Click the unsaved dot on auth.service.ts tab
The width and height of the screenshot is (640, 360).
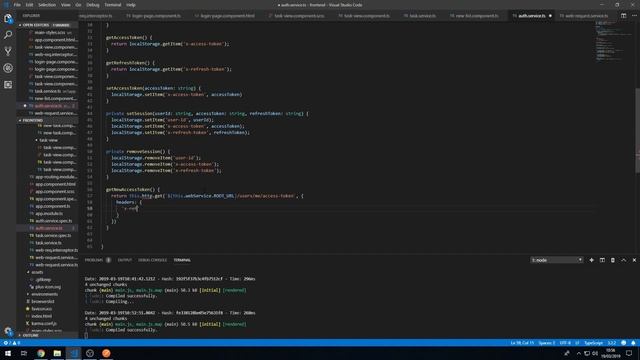click(550, 16)
